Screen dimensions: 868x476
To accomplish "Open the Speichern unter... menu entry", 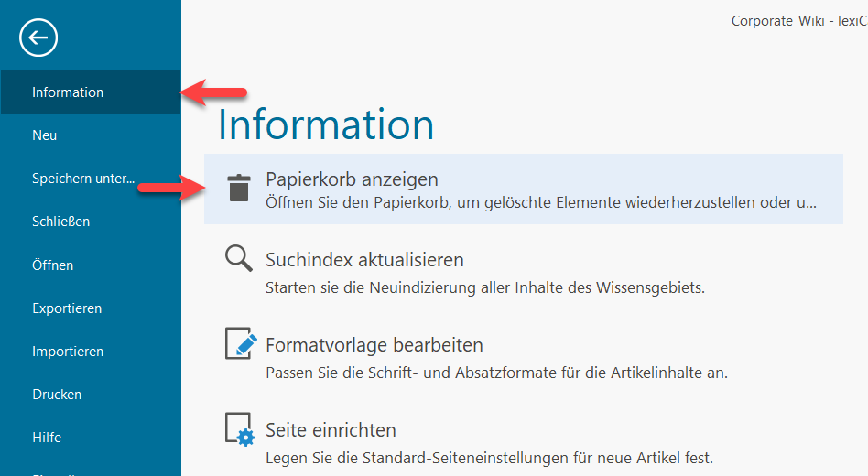I will click(x=83, y=178).
